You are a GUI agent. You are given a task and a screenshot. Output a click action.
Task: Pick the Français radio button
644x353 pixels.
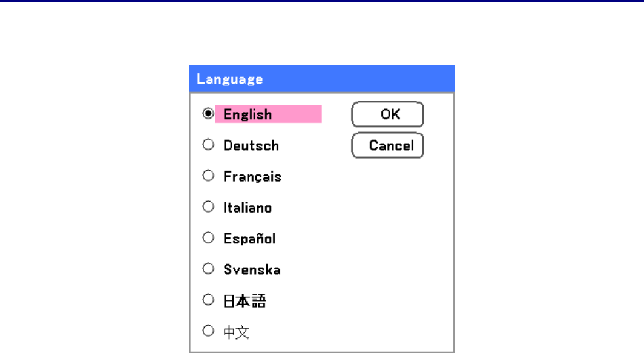[208, 176]
